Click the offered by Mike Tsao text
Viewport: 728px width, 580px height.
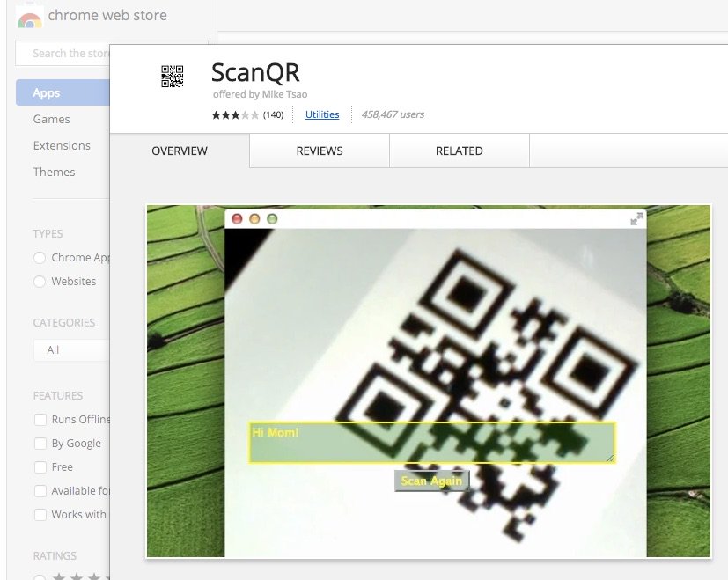(260, 94)
